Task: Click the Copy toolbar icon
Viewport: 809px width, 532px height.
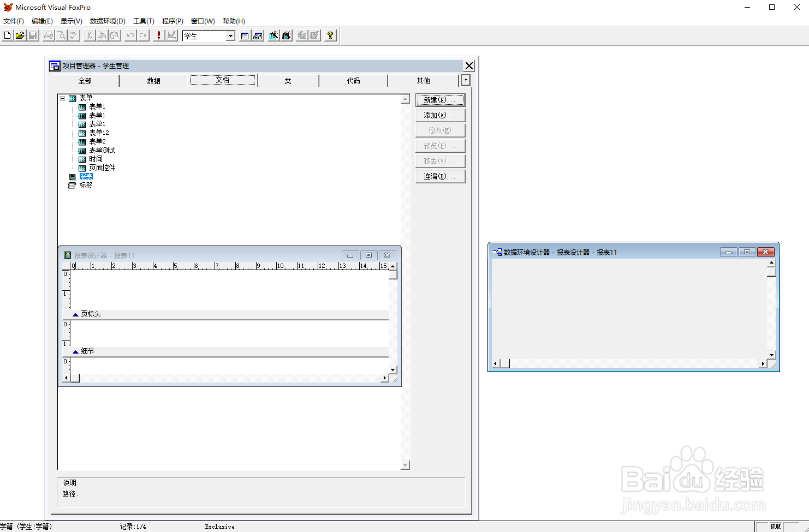Action: (x=102, y=35)
